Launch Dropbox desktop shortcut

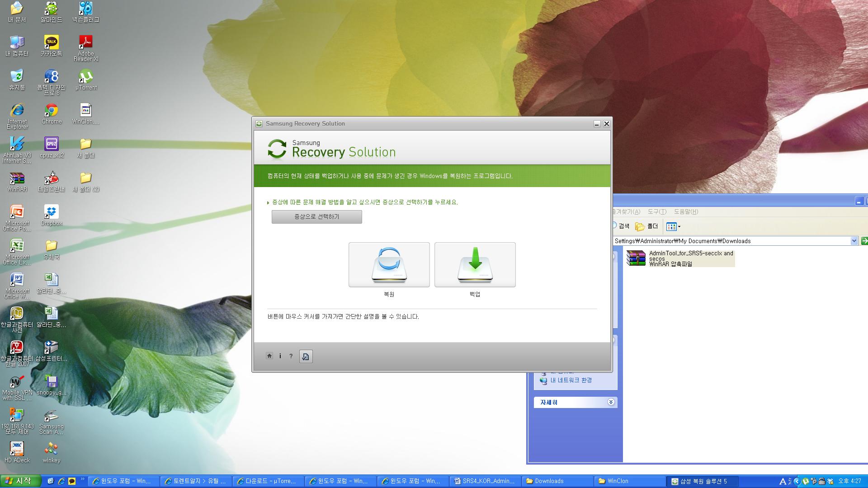(x=52, y=216)
